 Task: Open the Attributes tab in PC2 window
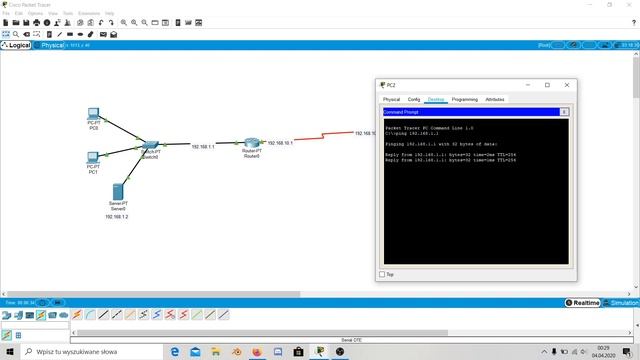pos(495,100)
